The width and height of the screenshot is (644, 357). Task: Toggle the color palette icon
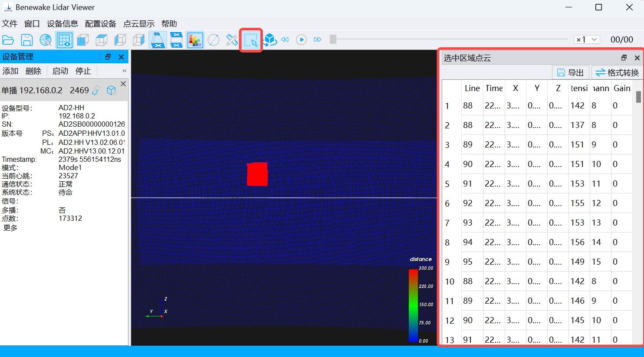(x=195, y=40)
